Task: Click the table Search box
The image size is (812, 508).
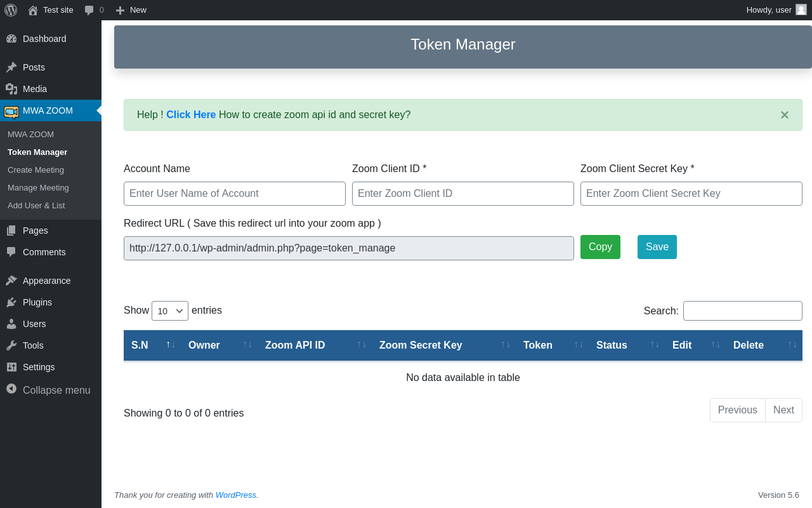Action: pyautogui.click(x=743, y=311)
